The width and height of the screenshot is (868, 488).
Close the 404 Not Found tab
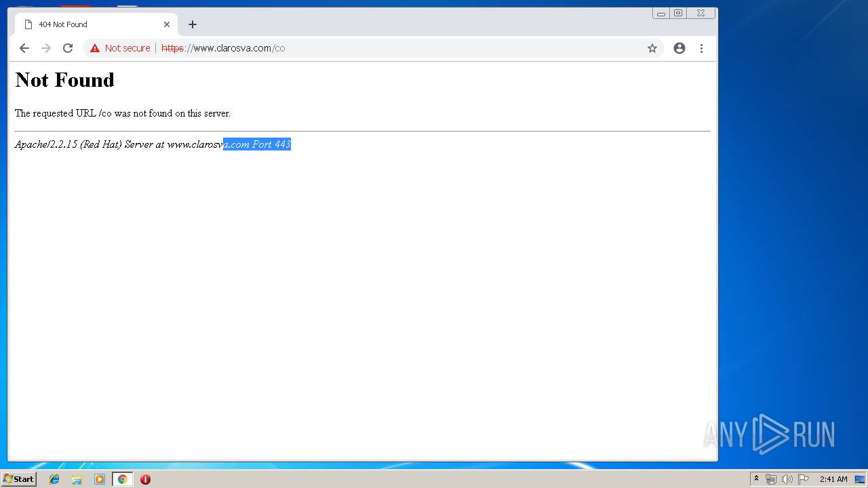(167, 24)
